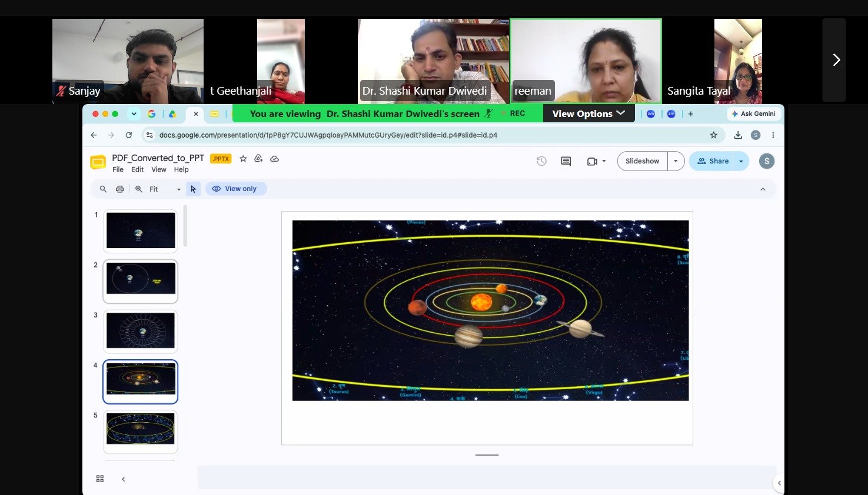Viewport: 868px width, 495px height.
Task: Select Sangita Tayal's video tile
Action: (738, 61)
